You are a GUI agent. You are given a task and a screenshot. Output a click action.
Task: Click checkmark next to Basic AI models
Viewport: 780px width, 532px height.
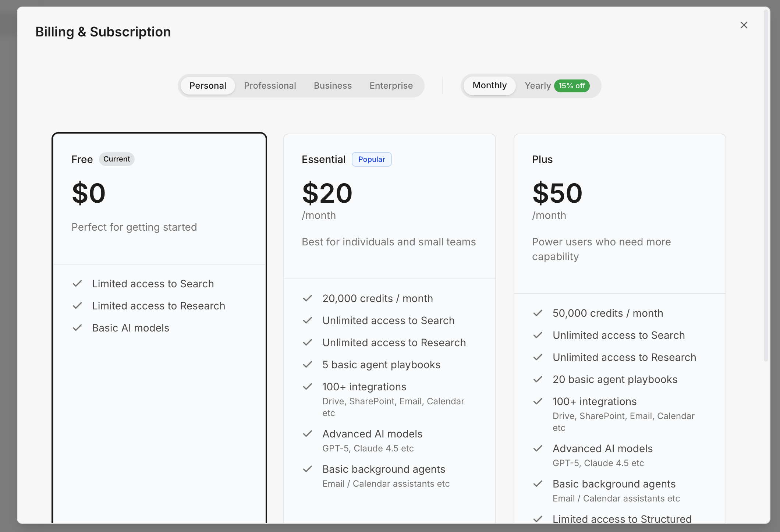coord(77,328)
